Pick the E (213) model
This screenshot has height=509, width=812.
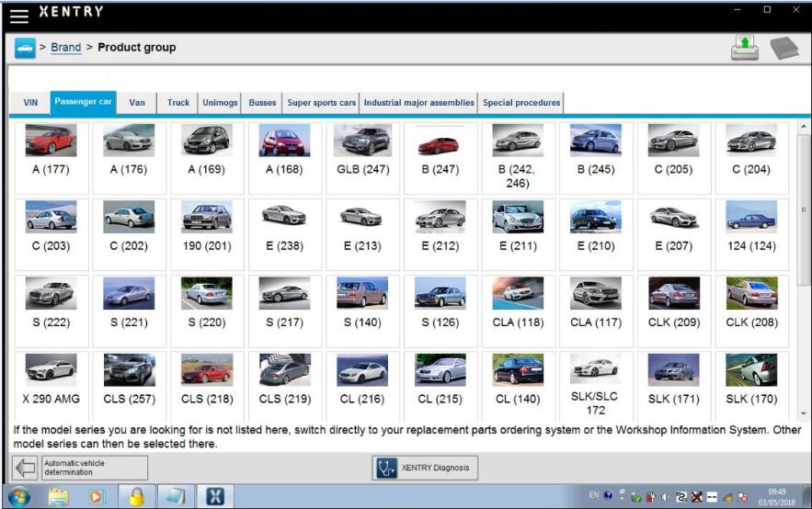click(362, 234)
